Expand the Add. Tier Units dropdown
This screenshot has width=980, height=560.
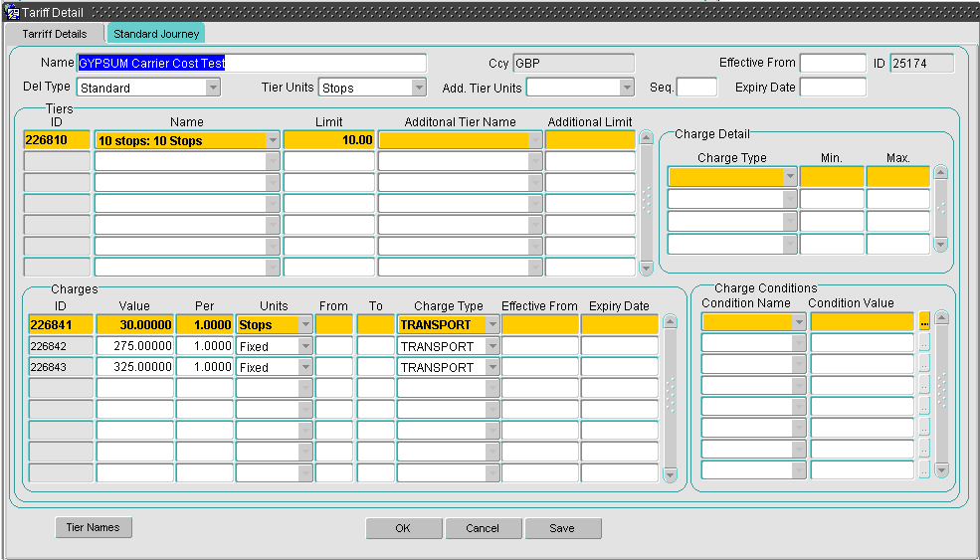pos(627,88)
